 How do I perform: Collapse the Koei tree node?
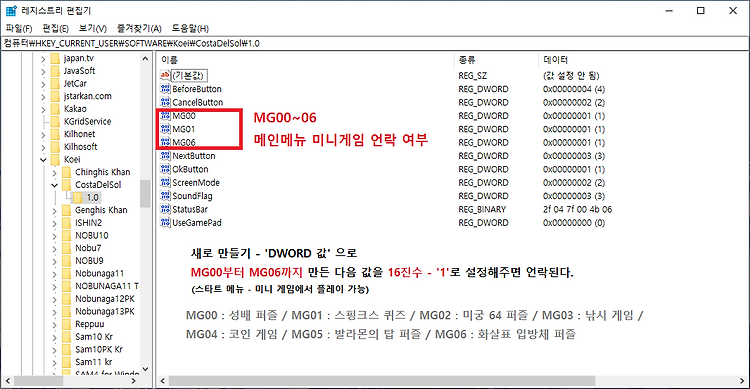coord(43,160)
